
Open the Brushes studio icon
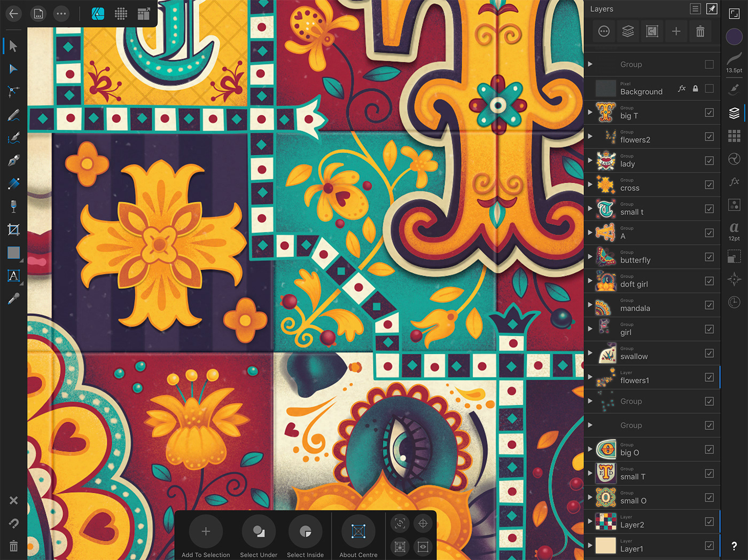tap(734, 89)
